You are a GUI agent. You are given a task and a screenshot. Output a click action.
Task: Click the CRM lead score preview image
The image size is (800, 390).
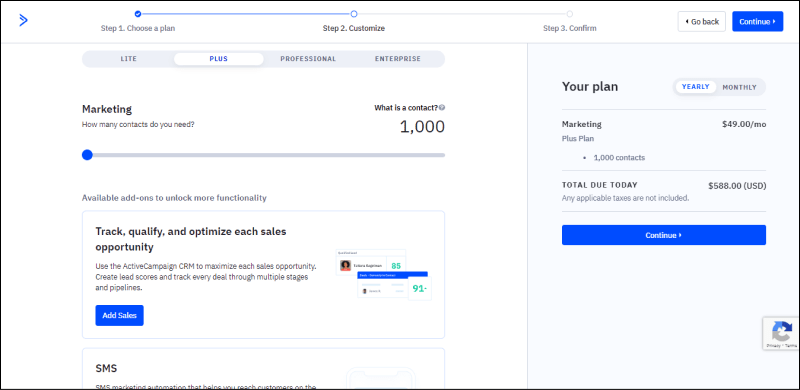[x=384, y=275]
